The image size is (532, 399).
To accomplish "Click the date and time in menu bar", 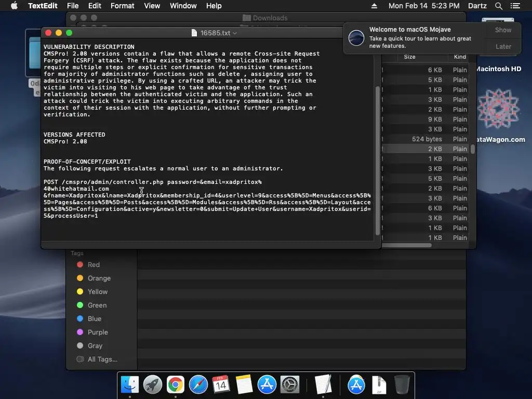I will (x=424, y=6).
